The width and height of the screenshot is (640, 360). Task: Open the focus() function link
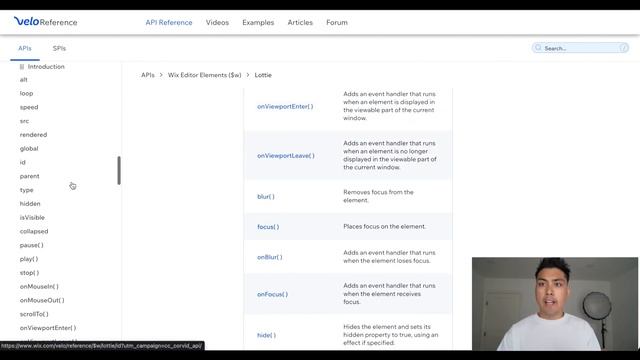[268, 227]
